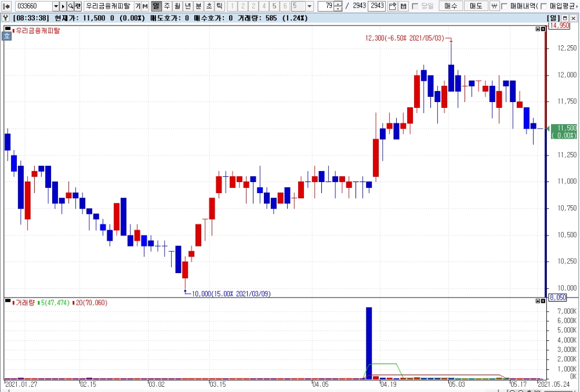Click the [일] period label in the info bar
Screen dimensions: 580x392
pyautogui.click(x=553, y=18)
